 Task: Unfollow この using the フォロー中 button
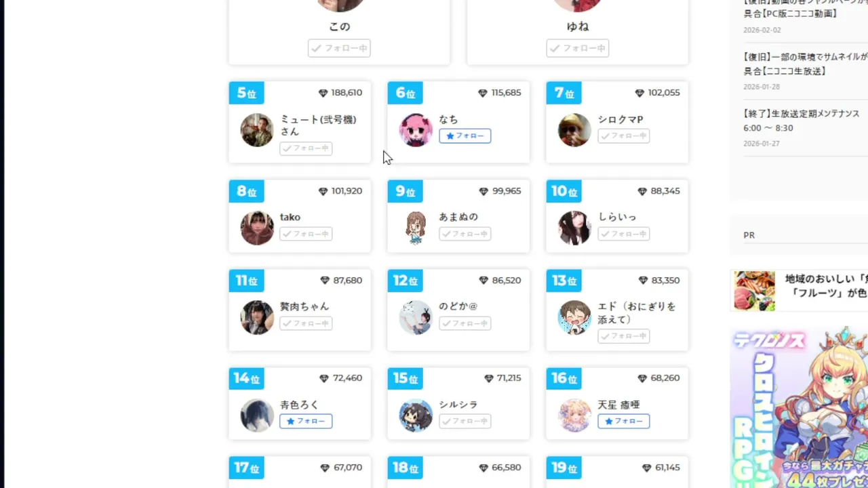pos(339,48)
